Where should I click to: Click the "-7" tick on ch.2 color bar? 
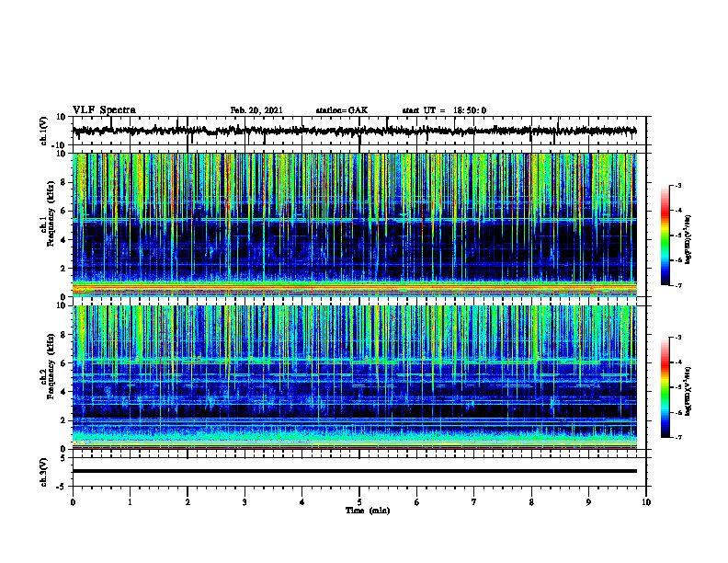678,438
